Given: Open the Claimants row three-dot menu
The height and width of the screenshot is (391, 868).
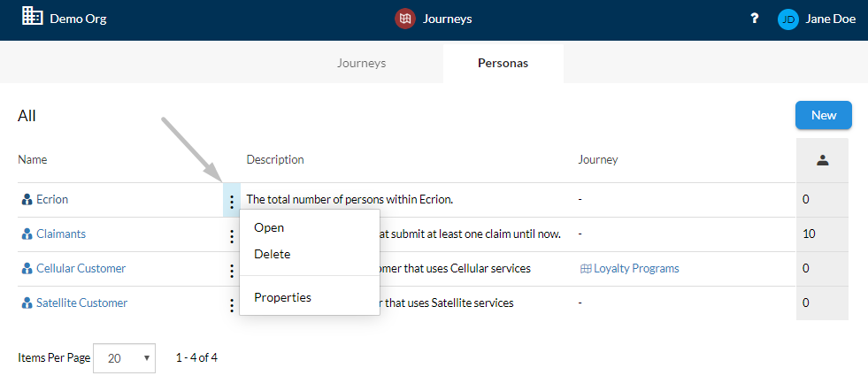Looking at the screenshot, I should tap(232, 236).
